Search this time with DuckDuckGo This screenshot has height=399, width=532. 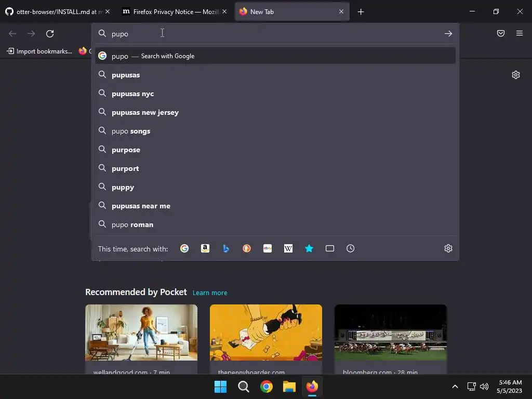coord(247,249)
